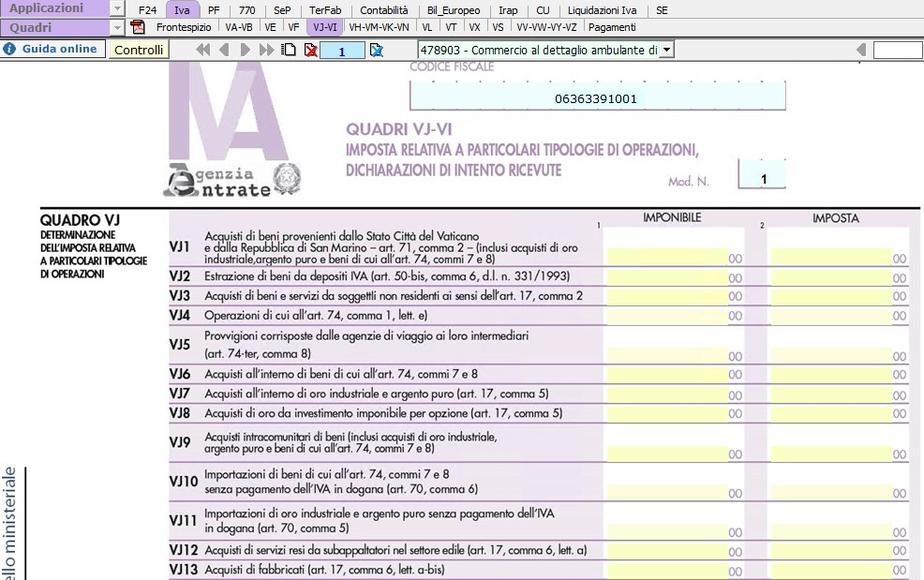Switch to the Bil_Europeo tab

pyautogui.click(x=454, y=10)
